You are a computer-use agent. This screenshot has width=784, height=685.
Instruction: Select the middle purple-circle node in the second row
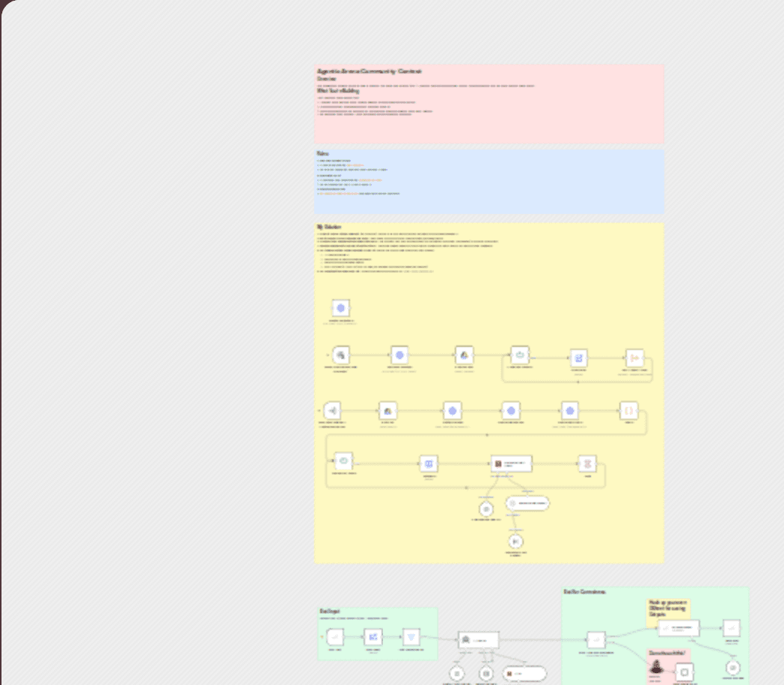511,411
